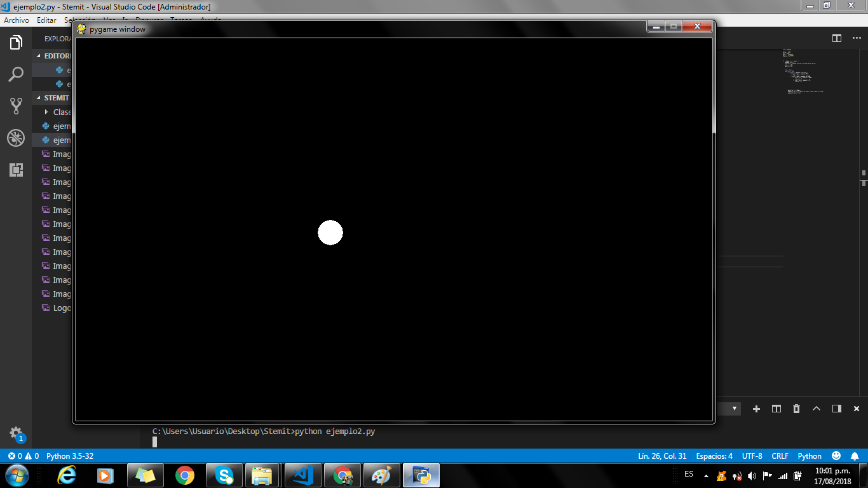The image size is (868, 488).
Task: Change the CRLF line ending setting
Action: point(780,456)
